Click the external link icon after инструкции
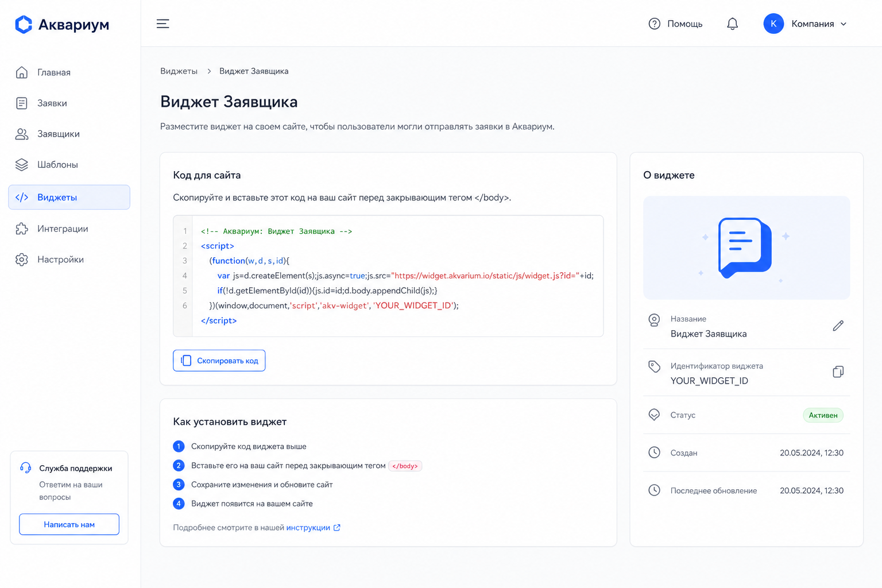Viewport: 882px width, 588px height. [x=337, y=528]
